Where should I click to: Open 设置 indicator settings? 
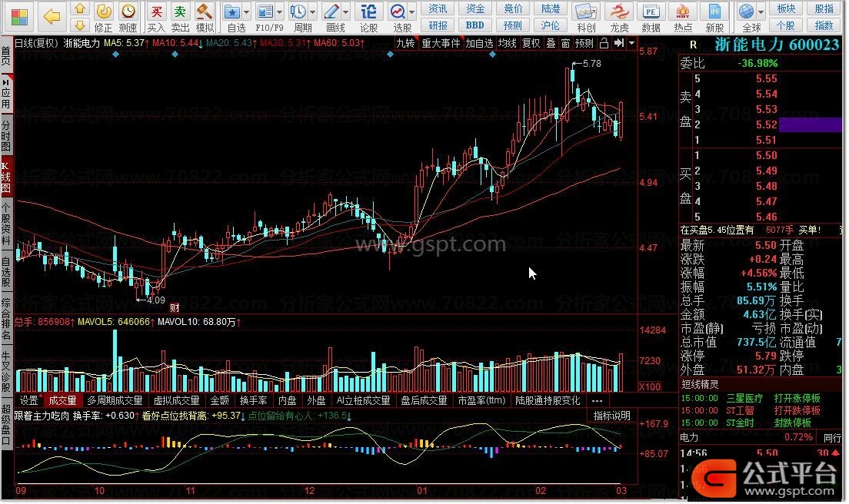[x=29, y=401]
